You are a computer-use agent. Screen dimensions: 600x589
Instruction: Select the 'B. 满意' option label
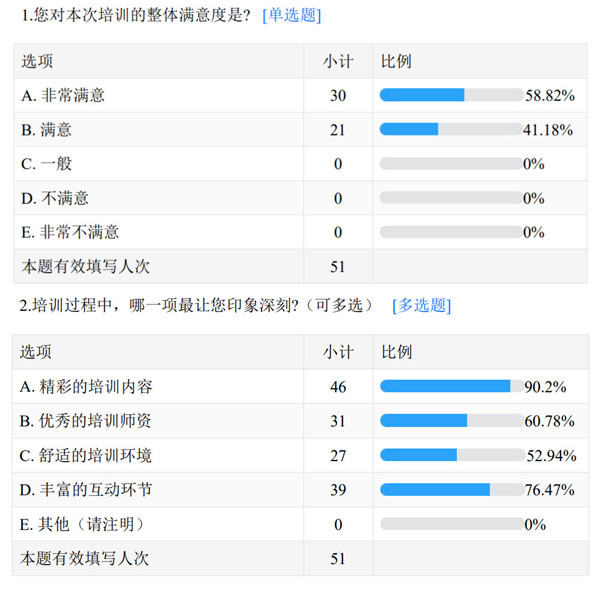coord(46,130)
